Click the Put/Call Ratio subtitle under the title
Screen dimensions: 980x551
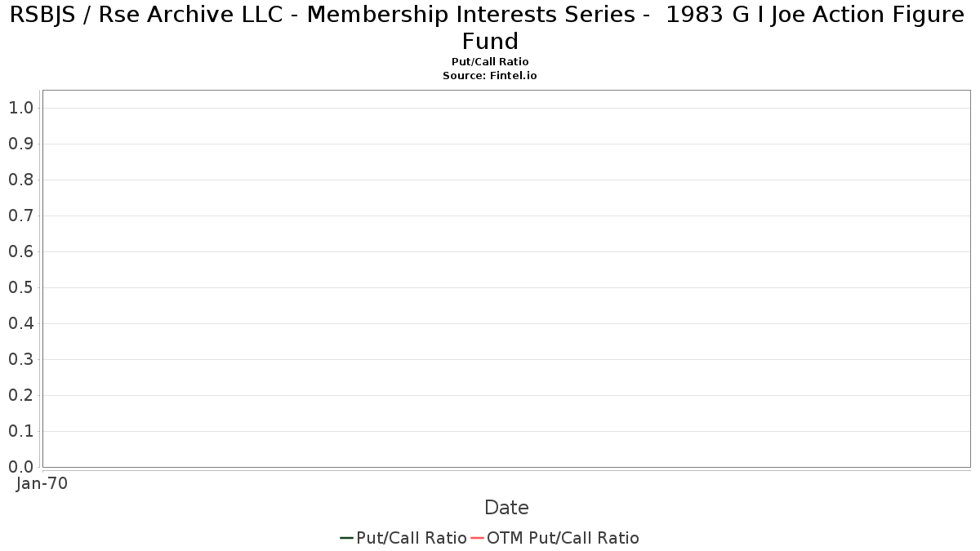coord(490,62)
